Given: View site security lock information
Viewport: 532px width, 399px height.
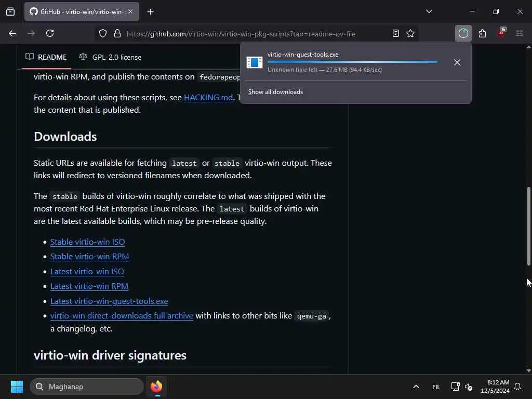Looking at the screenshot, I should click(x=117, y=34).
